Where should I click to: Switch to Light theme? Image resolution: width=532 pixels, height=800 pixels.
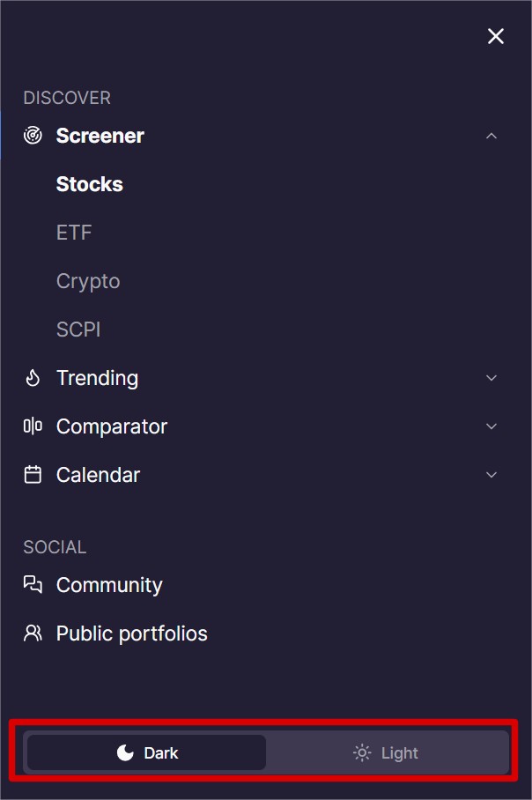388,752
